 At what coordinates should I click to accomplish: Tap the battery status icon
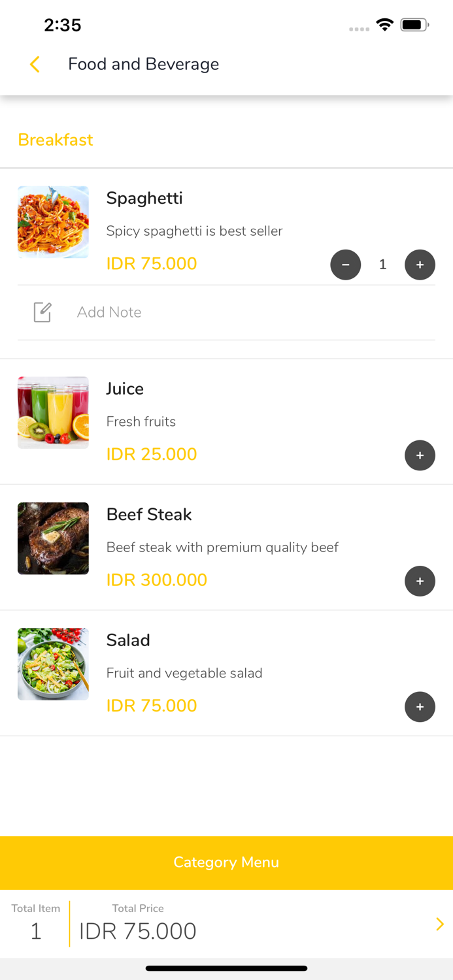[x=414, y=25]
